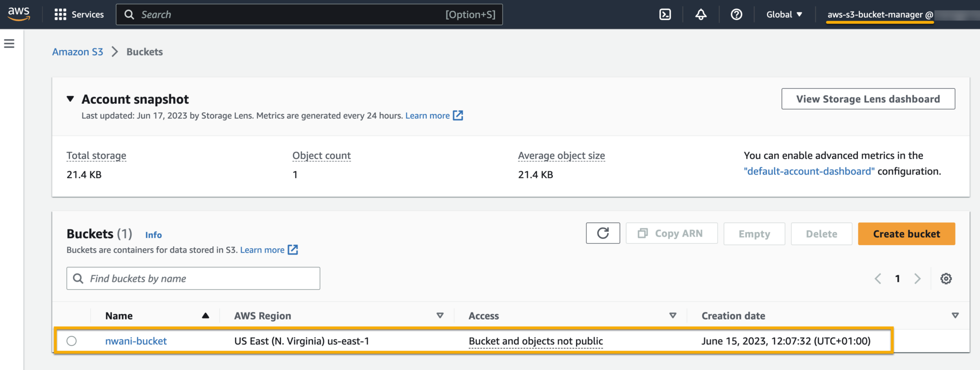Sort by AWS Region column arrow
The image size is (980, 370).
[440, 316]
